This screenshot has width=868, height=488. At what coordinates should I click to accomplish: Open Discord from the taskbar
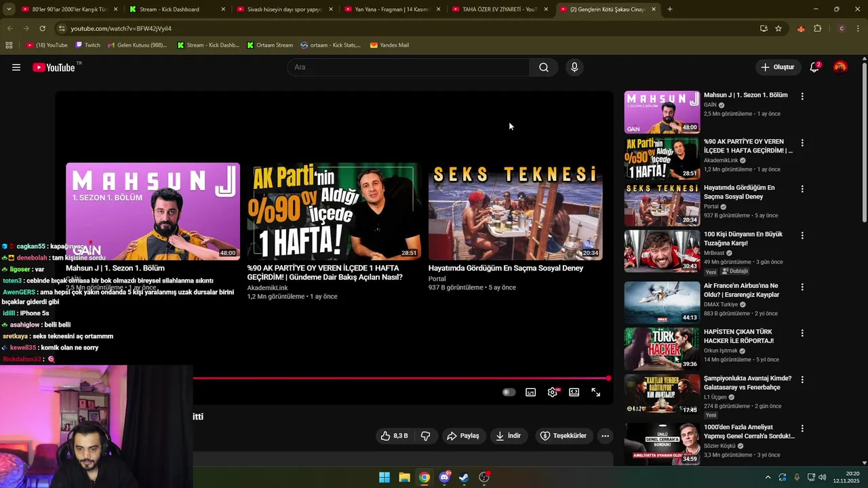point(444,477)
